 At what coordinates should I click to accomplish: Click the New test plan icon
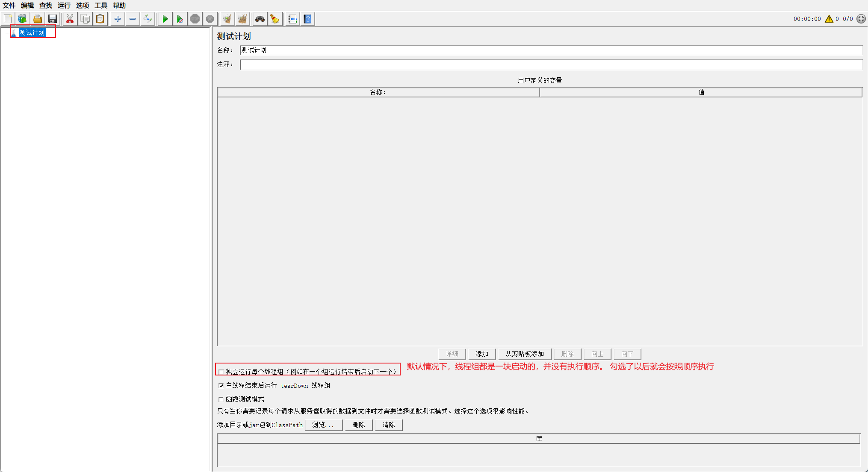tap(8, 19)
